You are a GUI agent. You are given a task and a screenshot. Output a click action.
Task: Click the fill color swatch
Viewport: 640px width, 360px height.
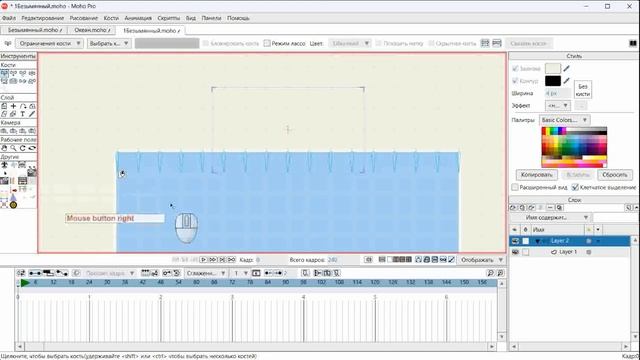click(x=553, y=69)
